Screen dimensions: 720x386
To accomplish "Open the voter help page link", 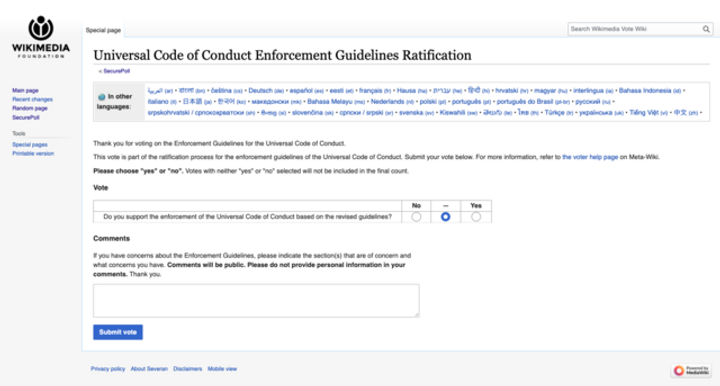I will tap(590, 157).
